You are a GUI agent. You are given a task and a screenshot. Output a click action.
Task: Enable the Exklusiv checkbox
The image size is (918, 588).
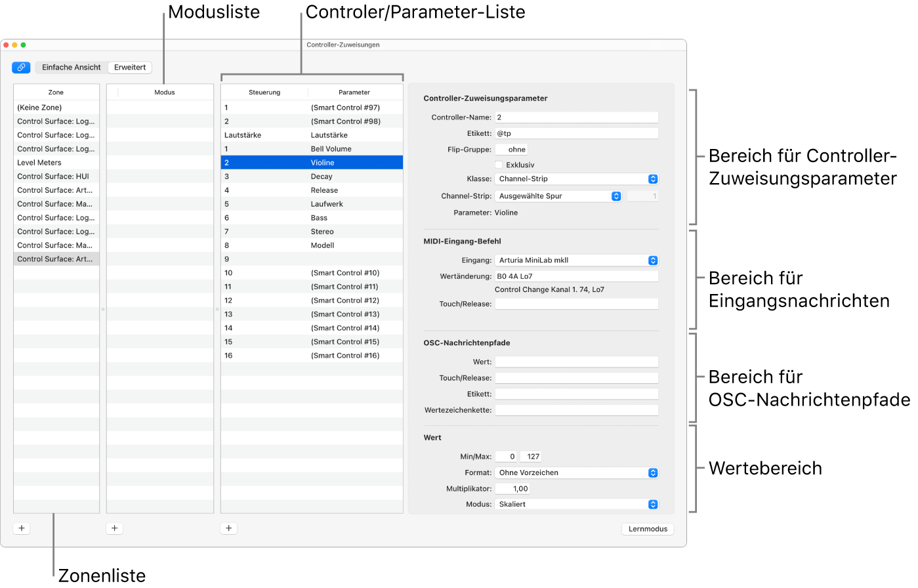[499, 165]
